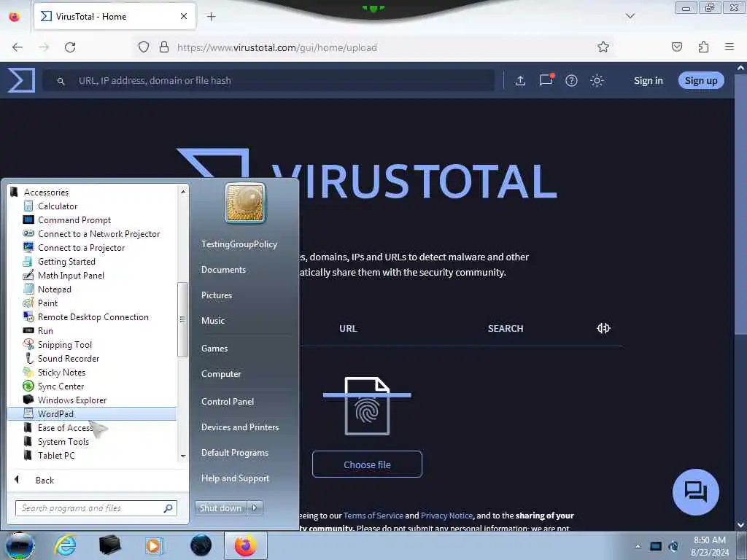747x560 pixels.
Task: Click the upload file icon in header
Action: coord(520,80)
